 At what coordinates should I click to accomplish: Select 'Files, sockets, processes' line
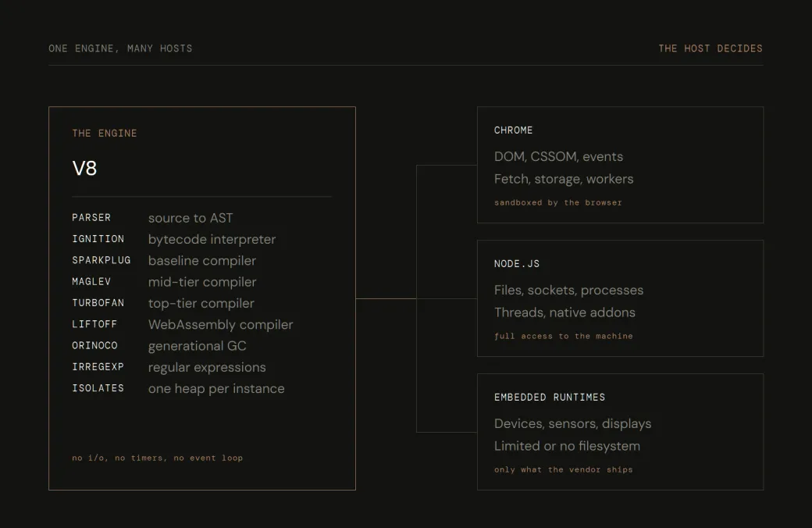coord(568,291)
